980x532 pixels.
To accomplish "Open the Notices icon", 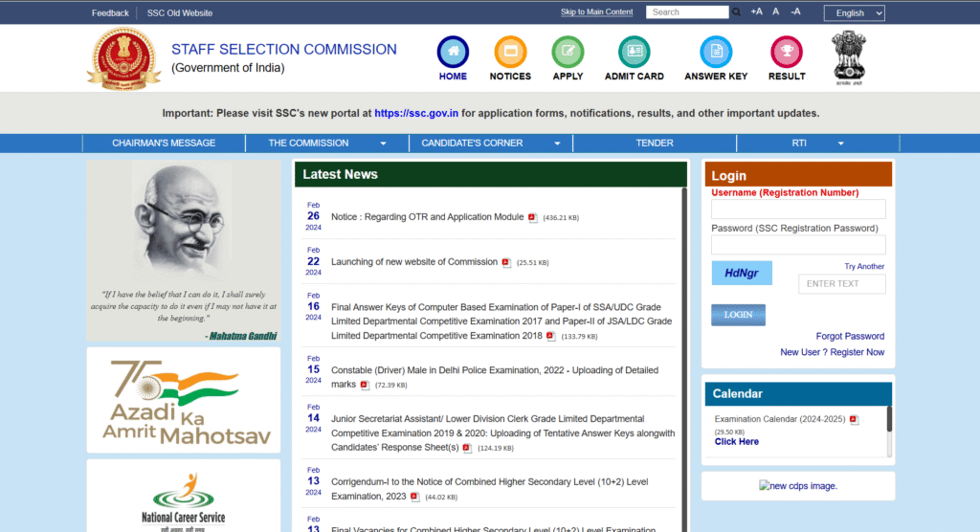I will tap(510, 52).
